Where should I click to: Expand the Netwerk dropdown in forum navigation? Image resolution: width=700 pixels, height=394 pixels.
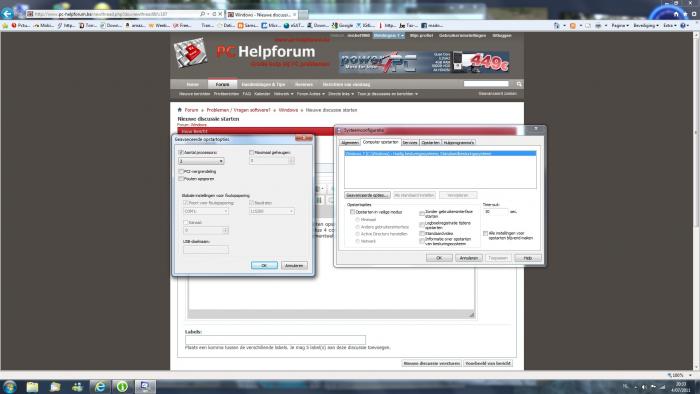(283, 94)
